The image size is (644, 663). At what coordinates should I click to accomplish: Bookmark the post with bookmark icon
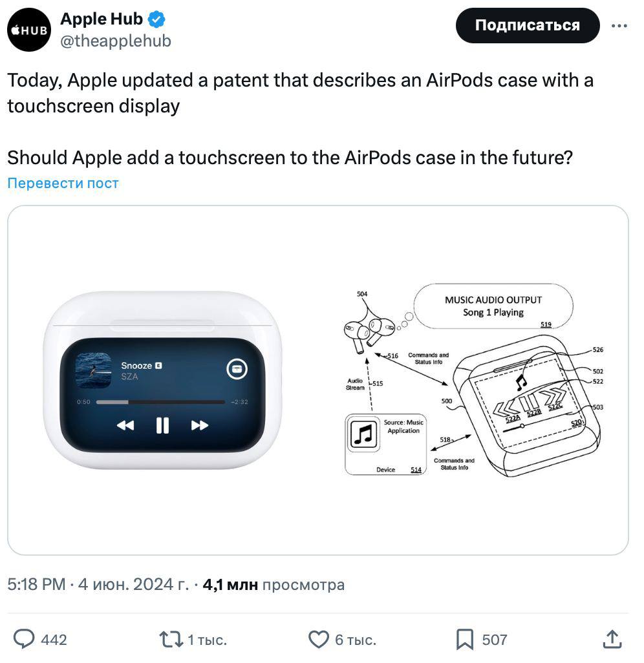click(465, 640)
